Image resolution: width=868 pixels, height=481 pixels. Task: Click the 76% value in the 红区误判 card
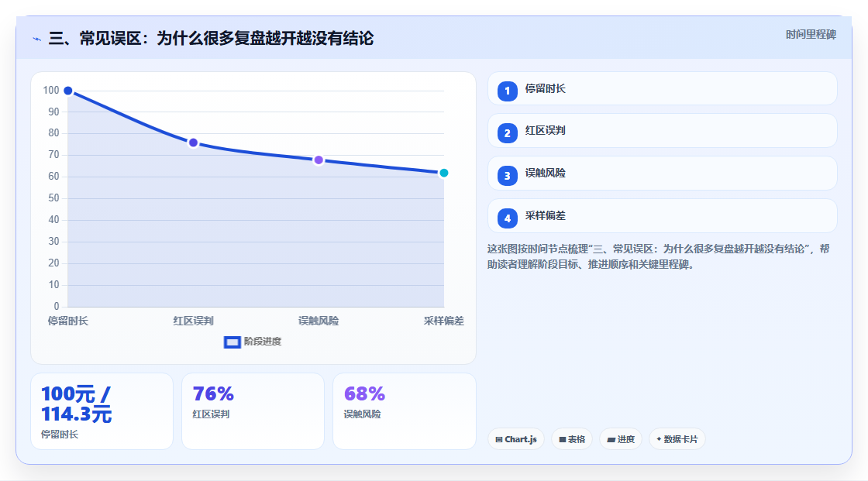[x=213, y=393]
